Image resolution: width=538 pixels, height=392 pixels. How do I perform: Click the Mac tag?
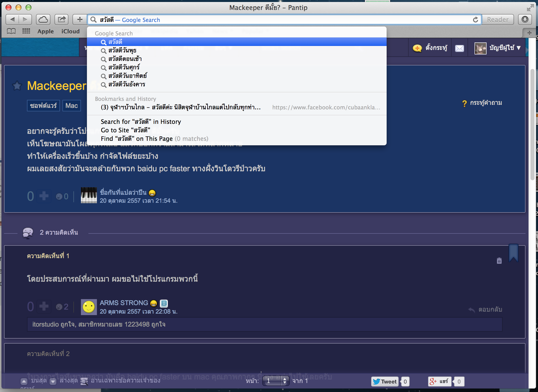click(72, 106)
